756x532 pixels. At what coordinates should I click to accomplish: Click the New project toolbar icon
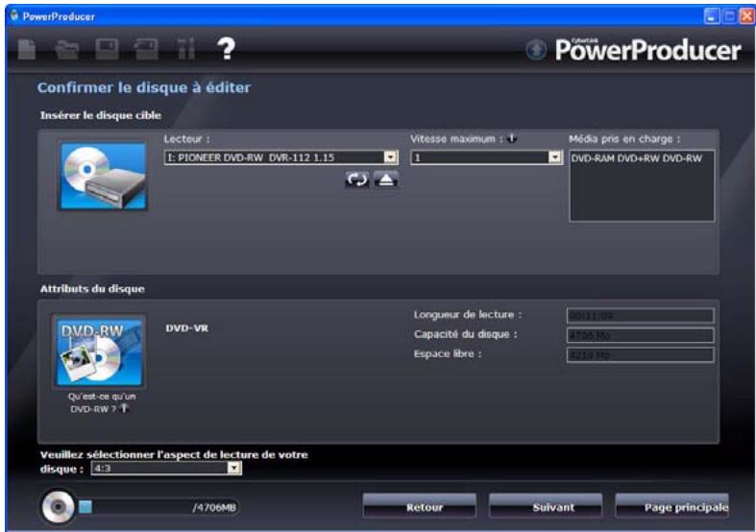point(27,49)
